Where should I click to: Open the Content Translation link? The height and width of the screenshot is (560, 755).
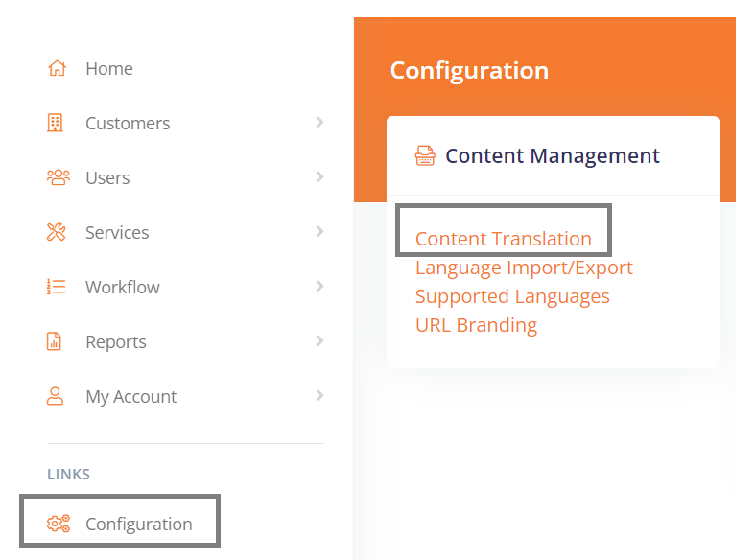[x=503, y=239]
